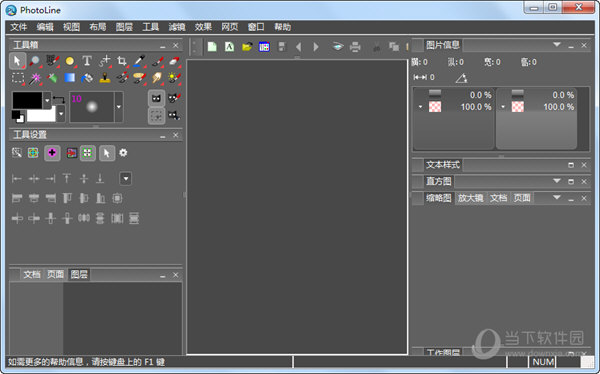The width and height of the screenshot is (600, 374).
Task: Toggle the cat with brush mask button
Action: [174, 98]
